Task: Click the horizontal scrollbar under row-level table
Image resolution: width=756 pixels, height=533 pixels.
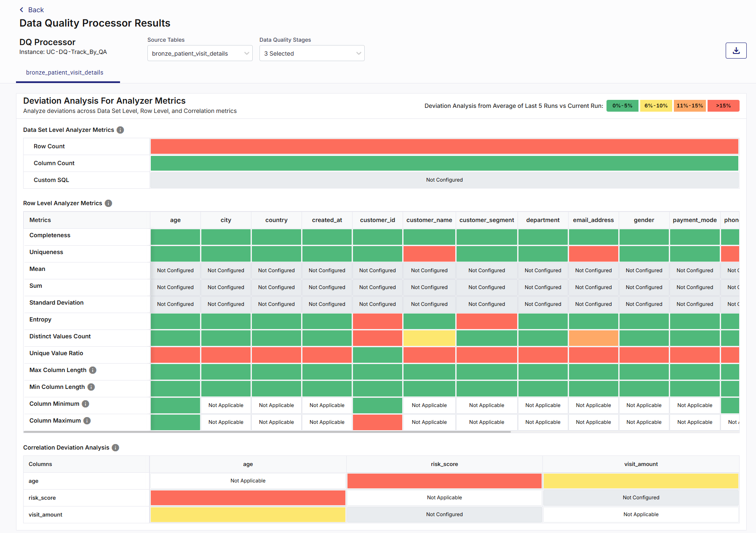Action: [x=267, y=432]
